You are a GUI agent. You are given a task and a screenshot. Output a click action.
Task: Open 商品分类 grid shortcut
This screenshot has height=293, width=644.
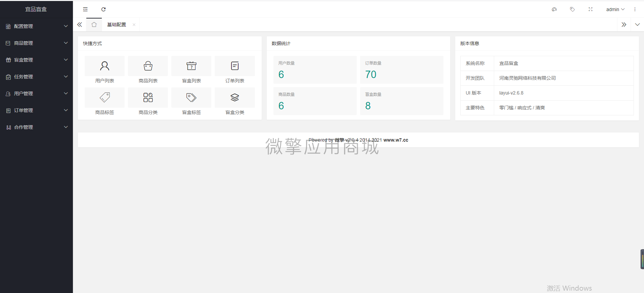(148, 98)
